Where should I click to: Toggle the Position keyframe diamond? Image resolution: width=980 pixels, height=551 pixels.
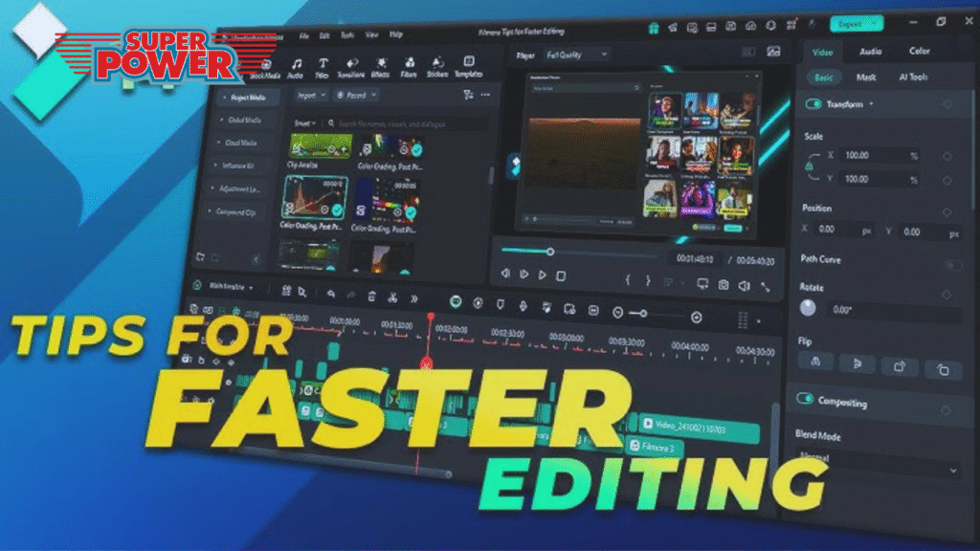coord(947,212)
